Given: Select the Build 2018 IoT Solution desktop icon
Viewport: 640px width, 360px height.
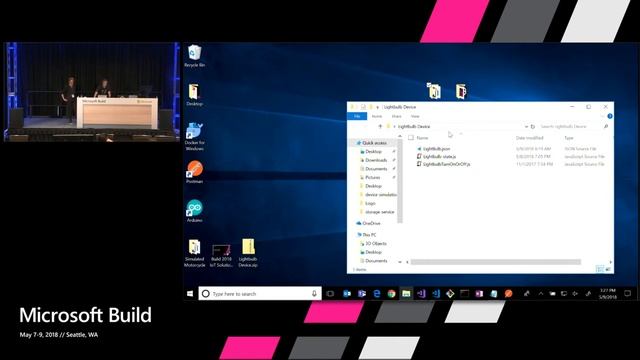Looking at the screenshot, I should click(221, 256).
